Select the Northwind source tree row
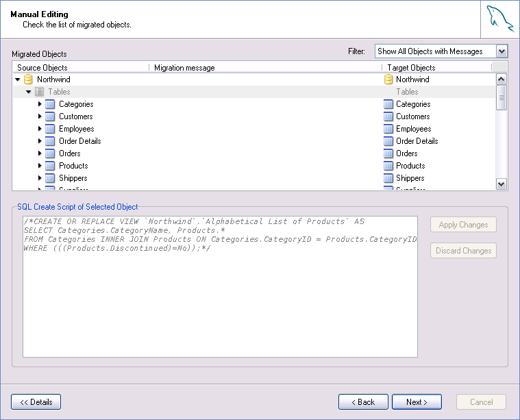The image size is (520, 420). pyautogui.click(x=254, y=79)
